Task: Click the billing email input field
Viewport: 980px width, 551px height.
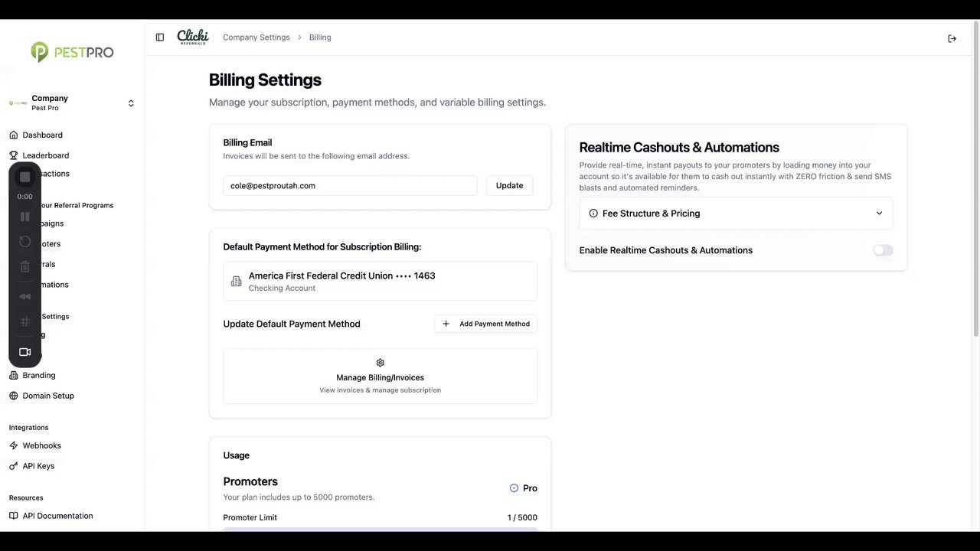Action: [x=350, y=186]
